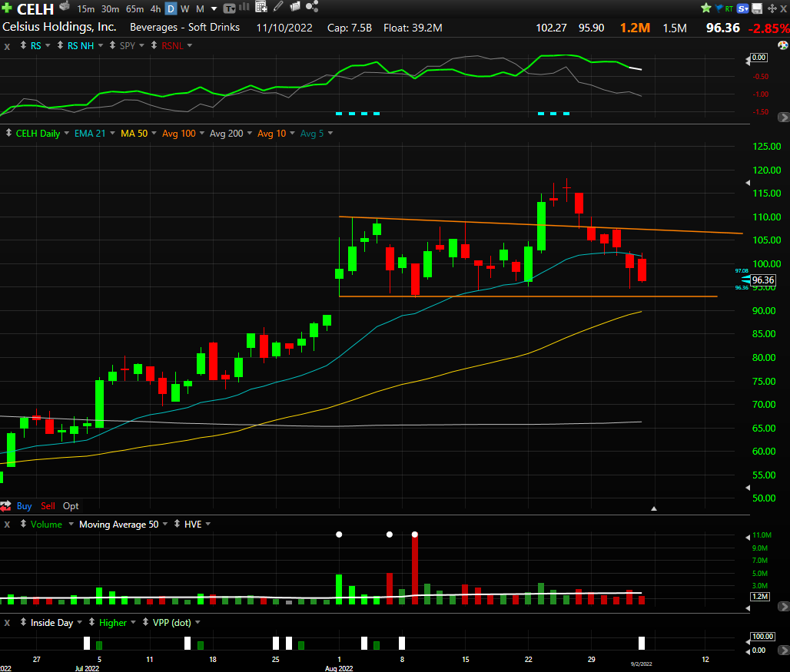Screen dimensions: 790x672
Task: Switch to the Monthly (M) timeframe
Action: point(200,9)
